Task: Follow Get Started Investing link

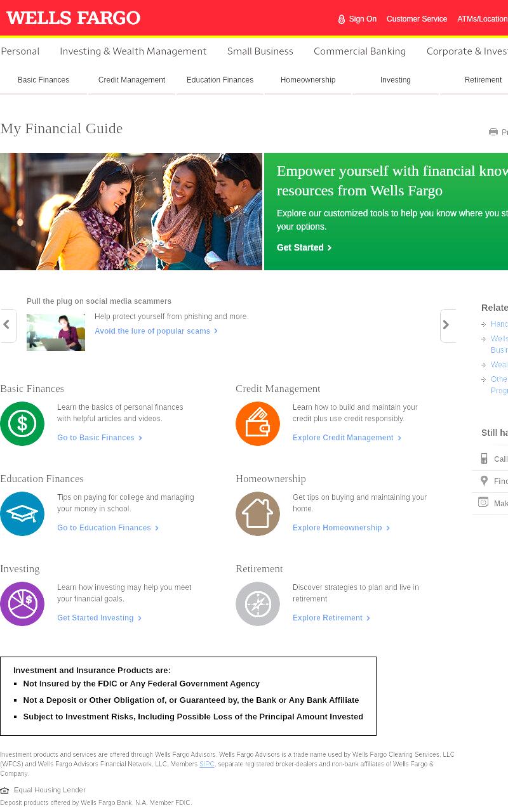Action: point(95,618)
